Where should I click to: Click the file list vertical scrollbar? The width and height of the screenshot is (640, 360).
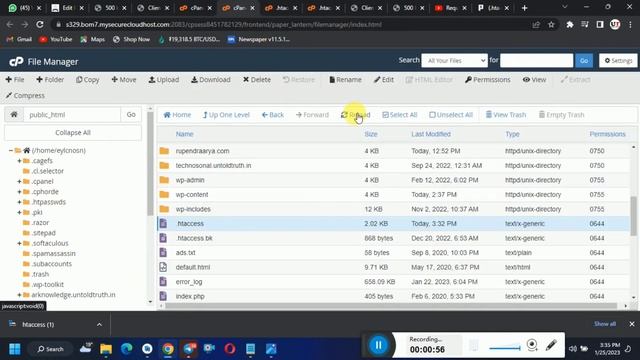tap(633, 216)
